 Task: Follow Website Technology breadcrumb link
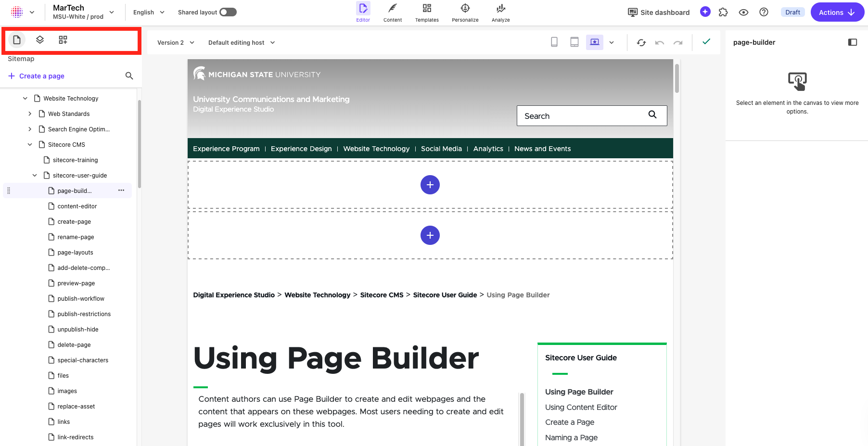318,295
